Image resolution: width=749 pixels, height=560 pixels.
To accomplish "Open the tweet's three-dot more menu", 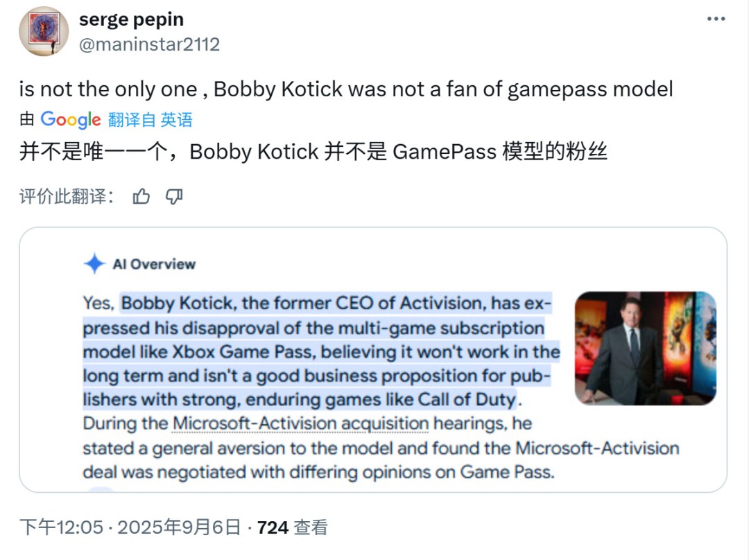I will pos(716,19).
